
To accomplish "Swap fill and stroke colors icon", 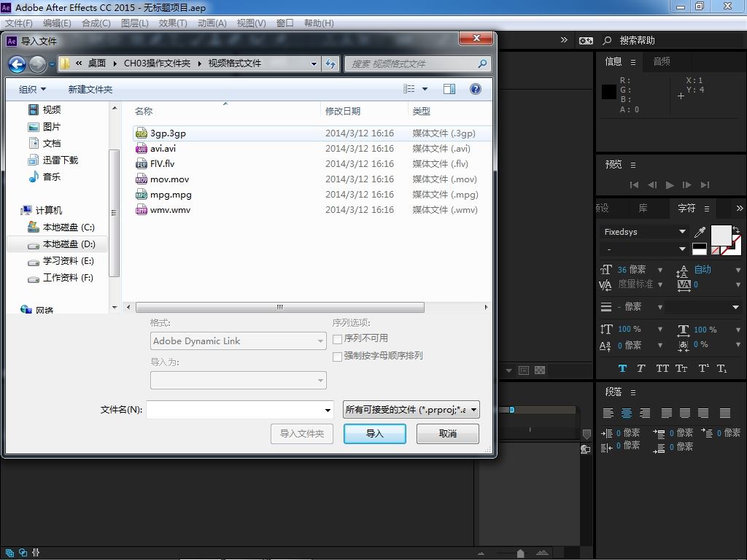I will pos(737,230).
